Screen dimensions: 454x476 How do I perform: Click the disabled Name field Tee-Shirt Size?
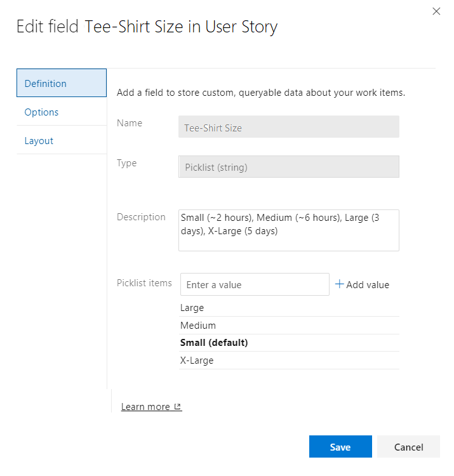[288, 127]
